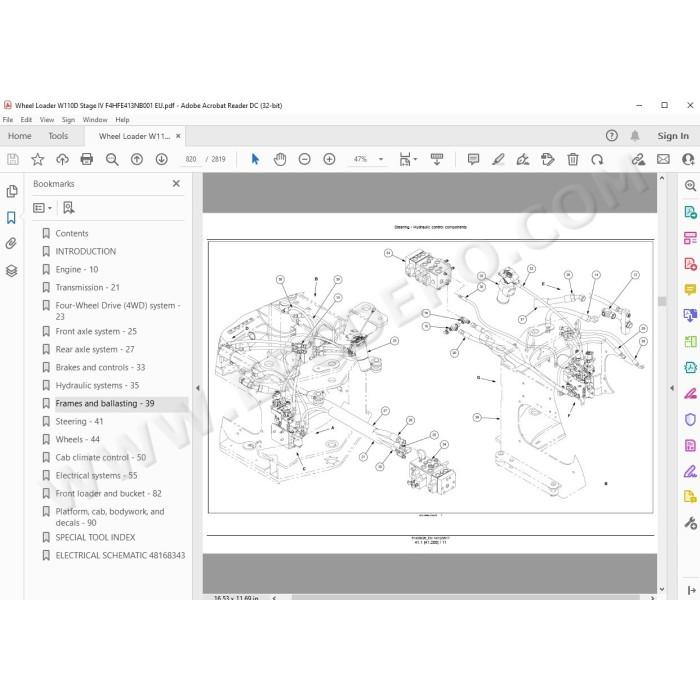Image resolution: width=700 pixels, height=700 pixels.
Task: Click the page number field 820
Action: pos(191,159)
